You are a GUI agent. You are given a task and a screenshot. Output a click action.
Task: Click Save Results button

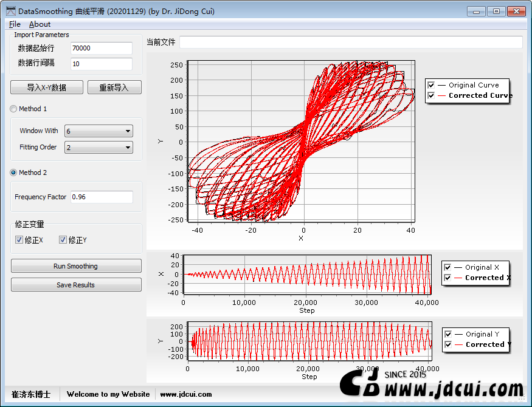click(x=76, y=285)
